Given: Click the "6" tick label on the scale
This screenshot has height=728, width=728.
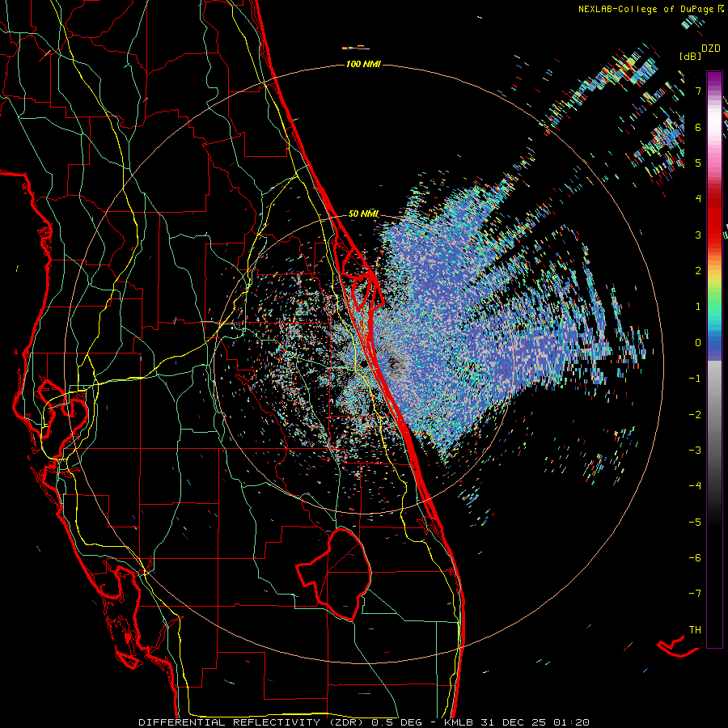Looking at the screenshot, I should [698, 127].
